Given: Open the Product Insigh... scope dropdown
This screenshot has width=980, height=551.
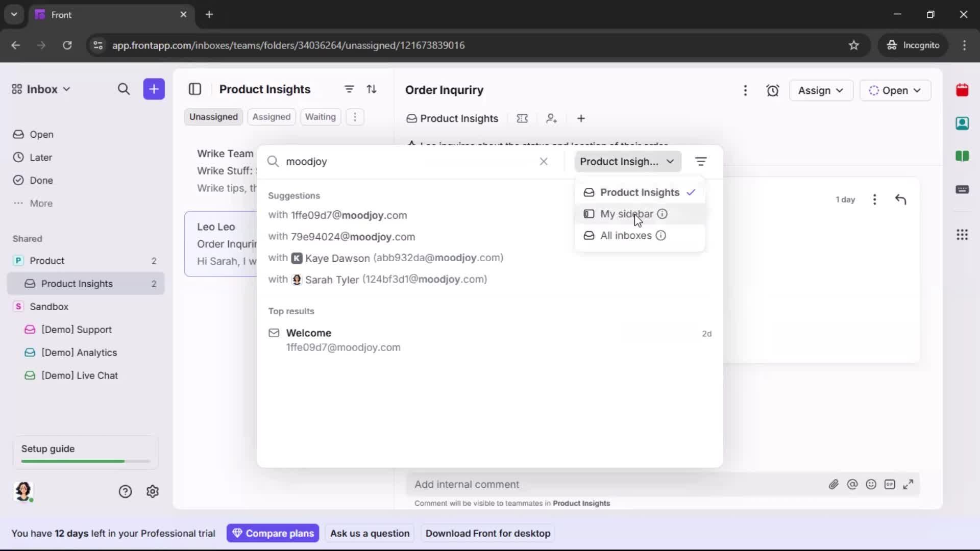Looking at the screenshot, I should (627, 161).
